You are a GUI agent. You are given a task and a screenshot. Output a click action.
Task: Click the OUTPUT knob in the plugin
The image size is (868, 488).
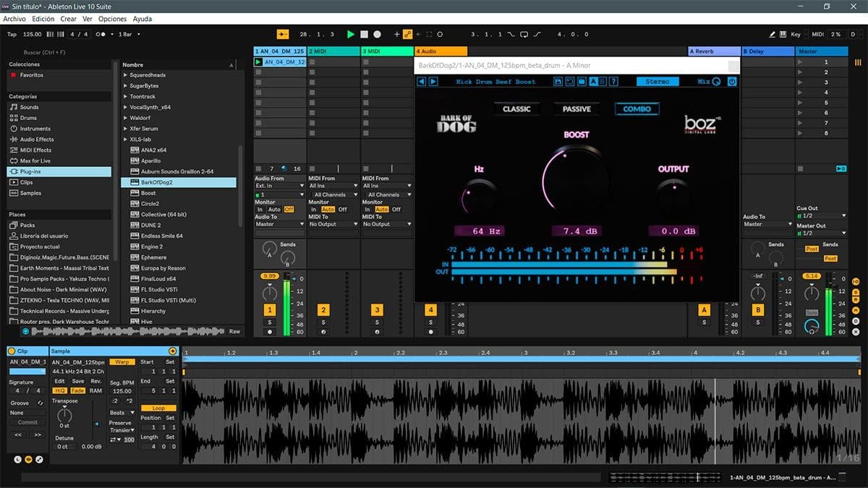[673, 197]
